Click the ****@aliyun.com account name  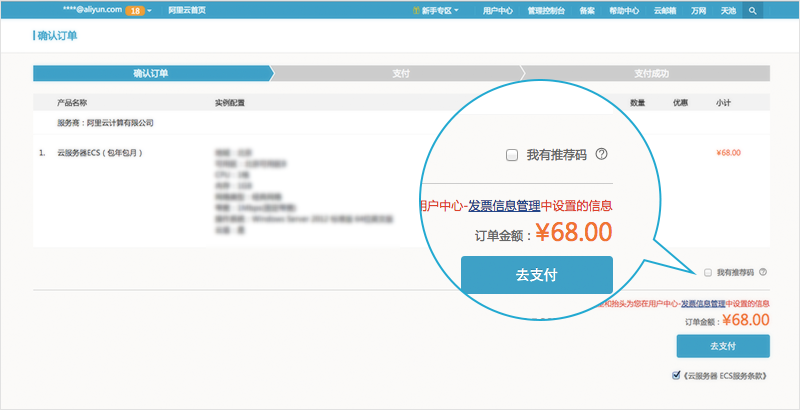click(x=92, y=10)
